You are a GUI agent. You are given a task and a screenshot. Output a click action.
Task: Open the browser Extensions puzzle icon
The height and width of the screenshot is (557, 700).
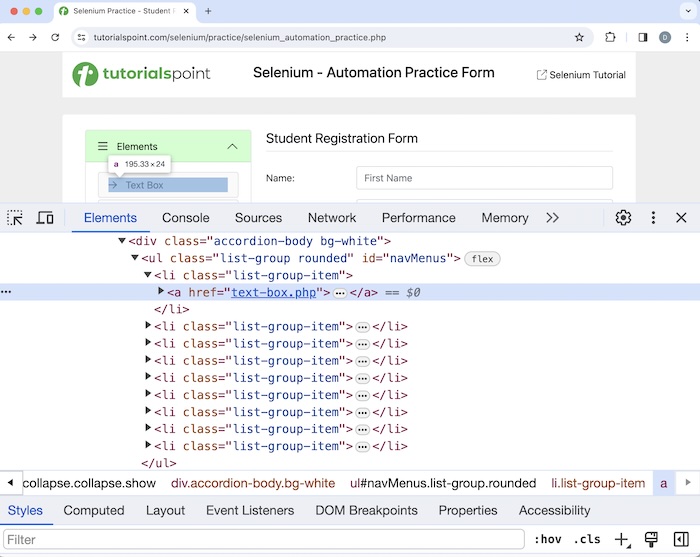click(x=610, y=37)
